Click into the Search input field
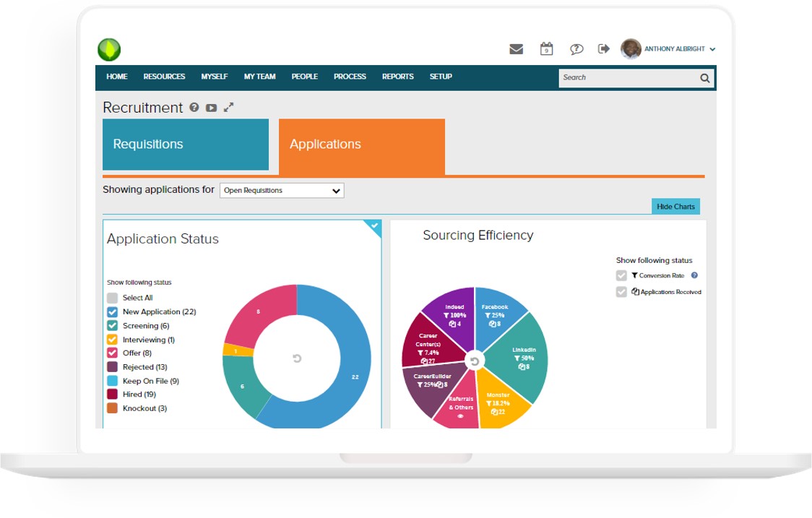 [625, 78]
